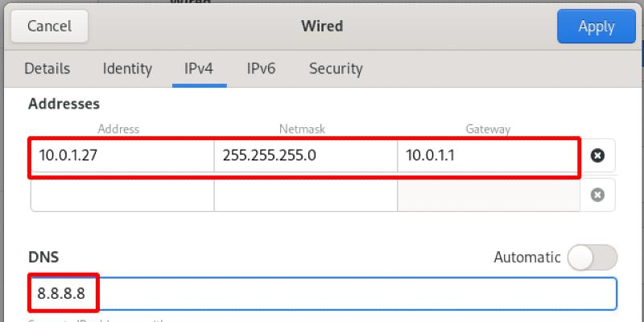
Task: Focus the empty second-row netmask field
Action: pyautogui.click(x=305, y=194)
